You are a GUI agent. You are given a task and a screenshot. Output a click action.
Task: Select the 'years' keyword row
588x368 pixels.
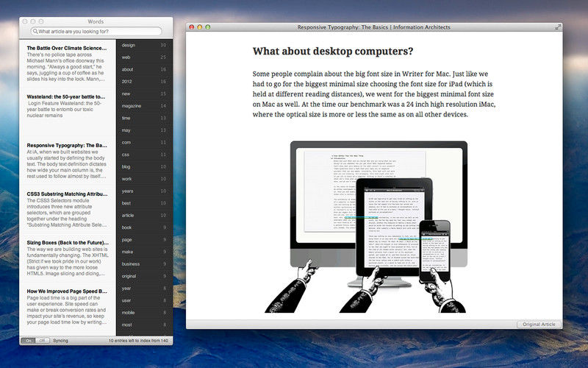click(144, 191)
